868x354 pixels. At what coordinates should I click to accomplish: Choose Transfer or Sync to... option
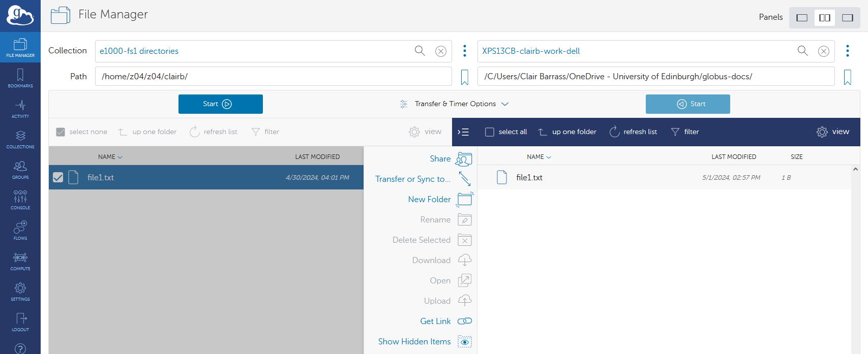(423, 179)
